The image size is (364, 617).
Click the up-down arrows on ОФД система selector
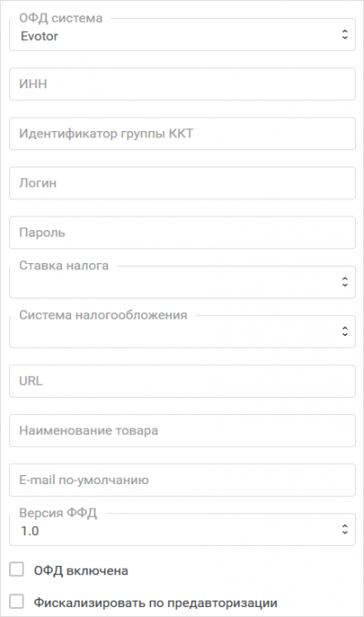click(345, 35)
